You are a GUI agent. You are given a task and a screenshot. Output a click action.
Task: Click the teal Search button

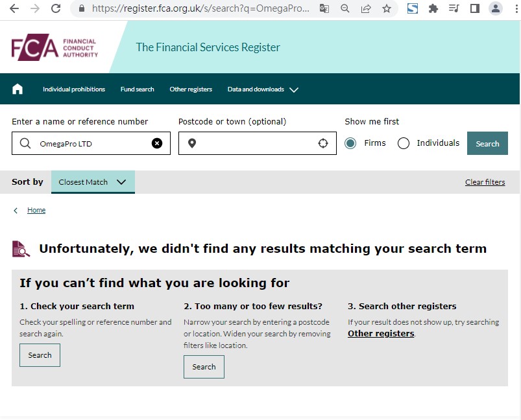click(487, 143)
